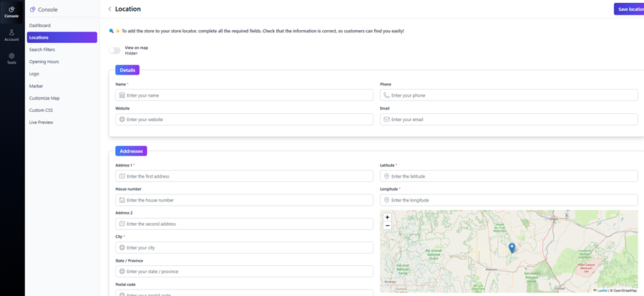This screenshot has width=644, height=296.
Task: Select Locations in the Console menu
Action: pyautogui.click(x=62, y=37)
